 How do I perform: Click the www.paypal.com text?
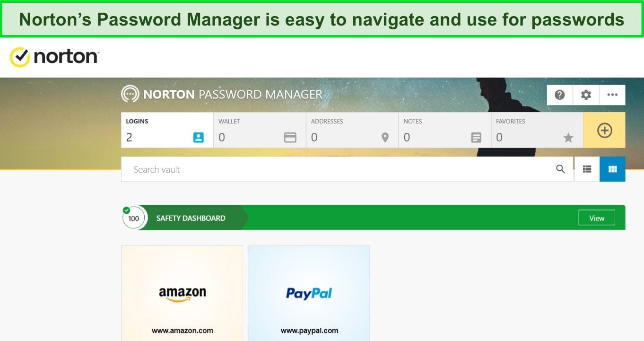click(309, 331)
